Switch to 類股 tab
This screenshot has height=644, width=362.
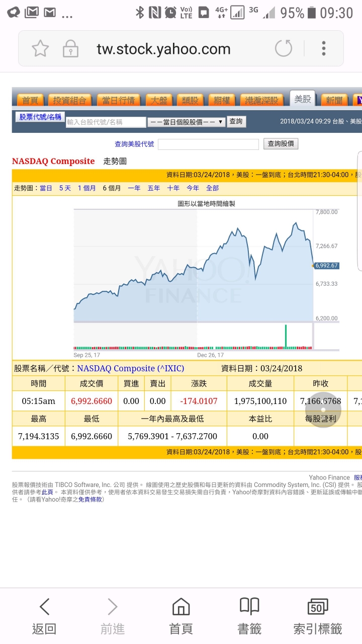(x=190, y=100)
